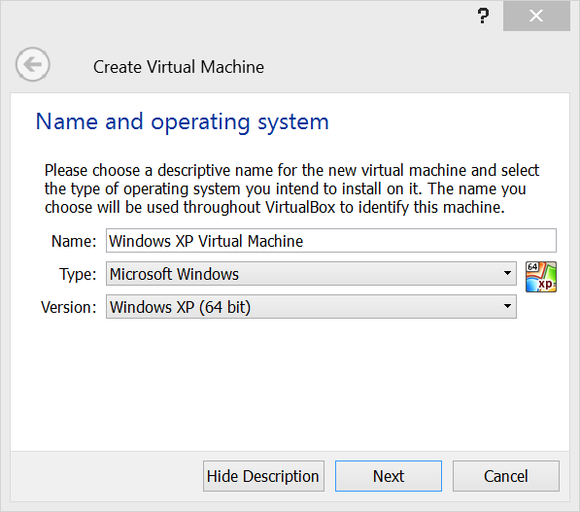
Task: Click the 'Type:' label
Action: pos(78,274)
